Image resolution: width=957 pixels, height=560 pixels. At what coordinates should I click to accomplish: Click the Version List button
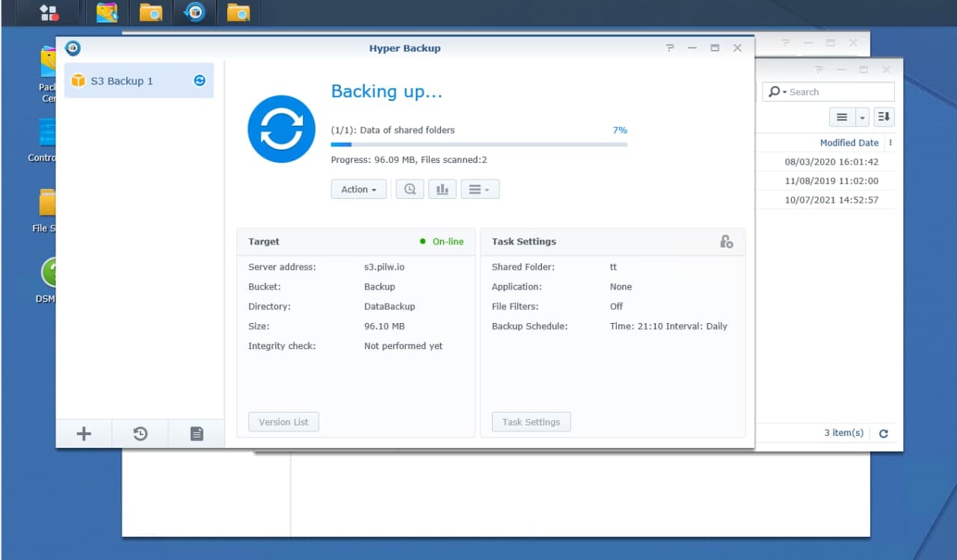(x=283, y=422)
